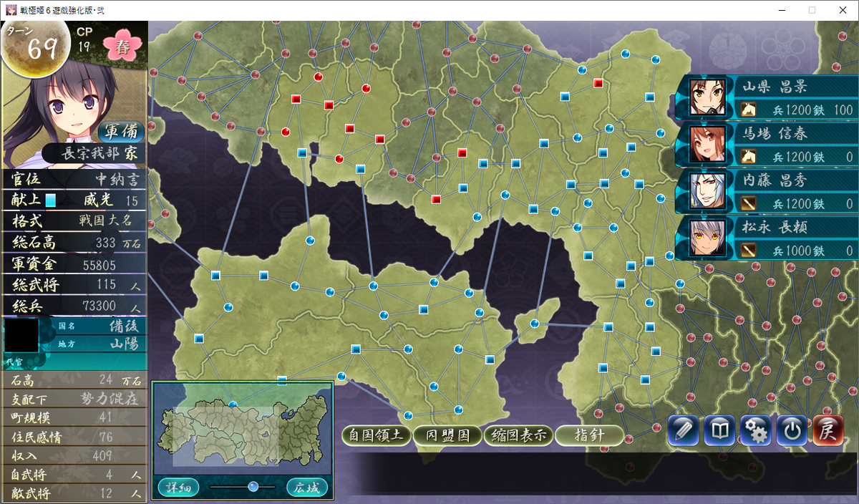Open the book encyclopedia icon
859x504 pixels.
[719, 430]
